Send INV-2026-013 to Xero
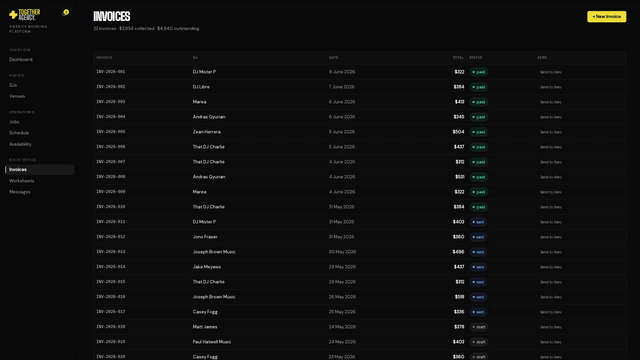This screenshot has width=640, height=360. tap(551, 252)
